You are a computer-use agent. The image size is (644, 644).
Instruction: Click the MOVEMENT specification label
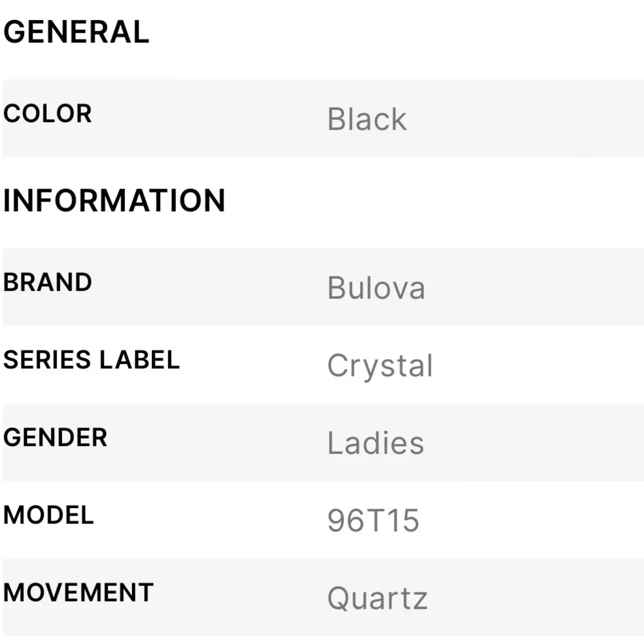pyautogui.click(x=79, y=593)
